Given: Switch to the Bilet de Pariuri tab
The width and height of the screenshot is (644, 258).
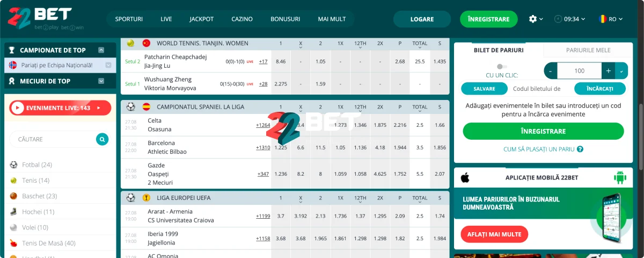Looking at the screenshot, I should point(499,50).
